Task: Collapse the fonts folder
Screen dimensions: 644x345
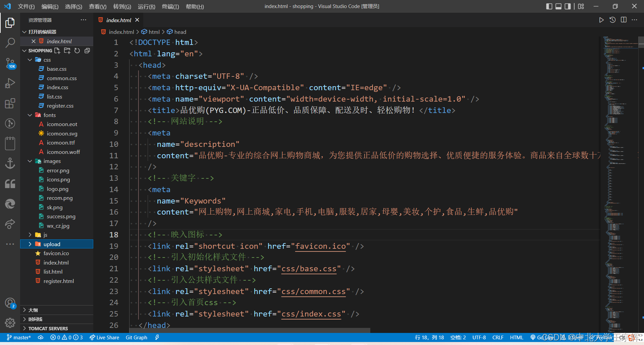Action: pyautogui.click(x=30, y=115)
